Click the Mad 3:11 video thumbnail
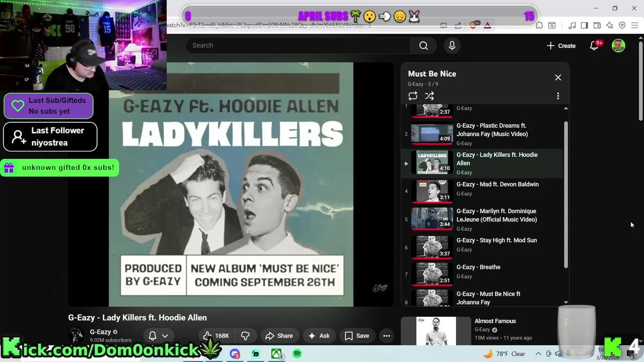 tap(432, 191)
